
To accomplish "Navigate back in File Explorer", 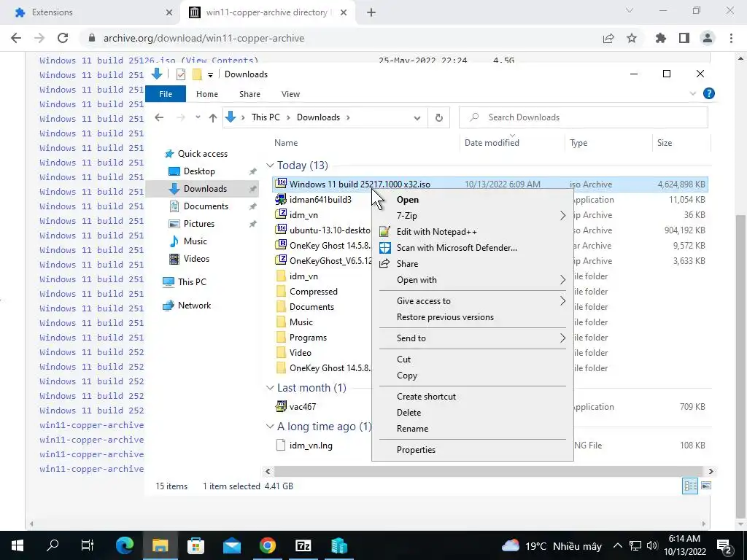I will (x=159, y=117).
